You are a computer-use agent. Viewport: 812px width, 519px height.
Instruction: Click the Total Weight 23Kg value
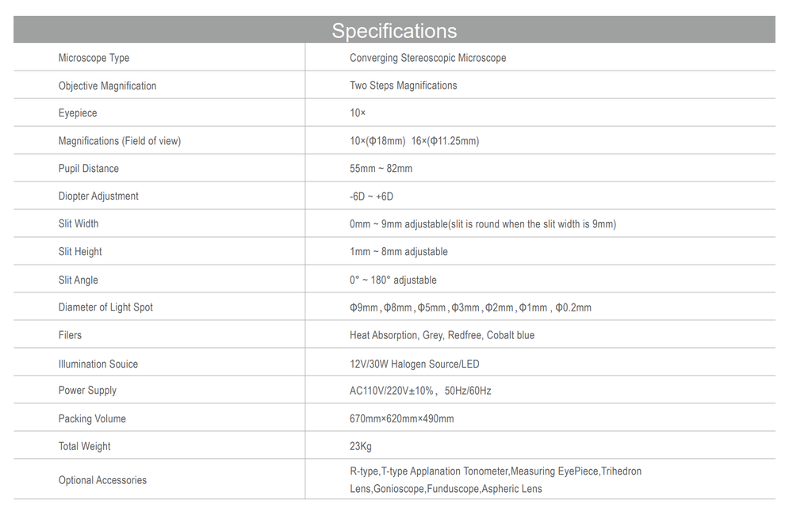point(361,446)
